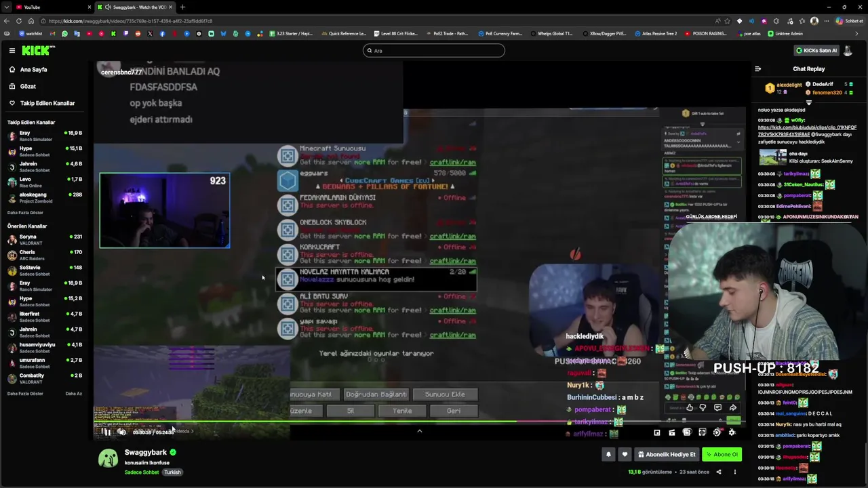Mute the video player volume
This screenshot has height=488, width=868.
(121, 432)
